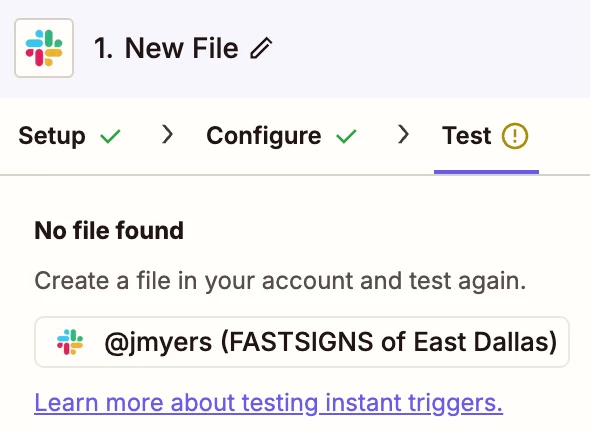The height and width of the screenshot is (434, 590).
Task: Click the 'No file found' heading
Action: 109,230
